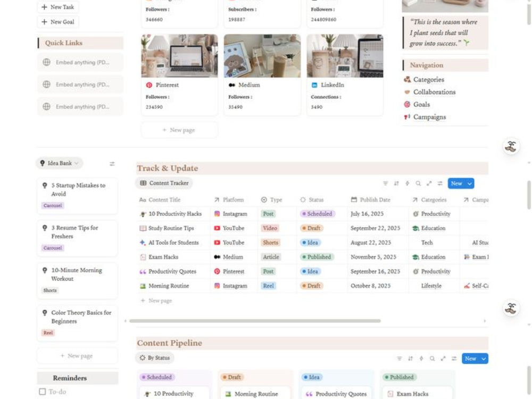This screenshot has width=532, height=399.
Task: Click the LinkedIn logo icon on card
Action: (x=314, y=85)
